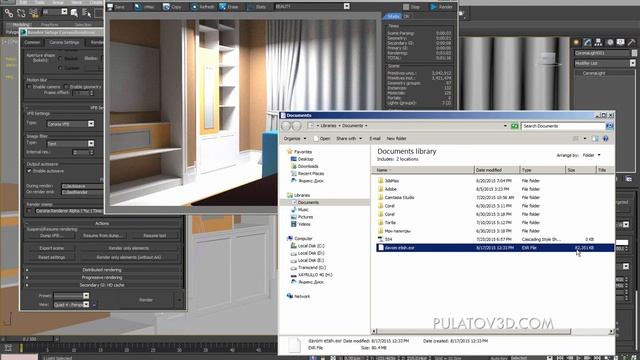Click the bind to space warp icon

coord(33,13)
